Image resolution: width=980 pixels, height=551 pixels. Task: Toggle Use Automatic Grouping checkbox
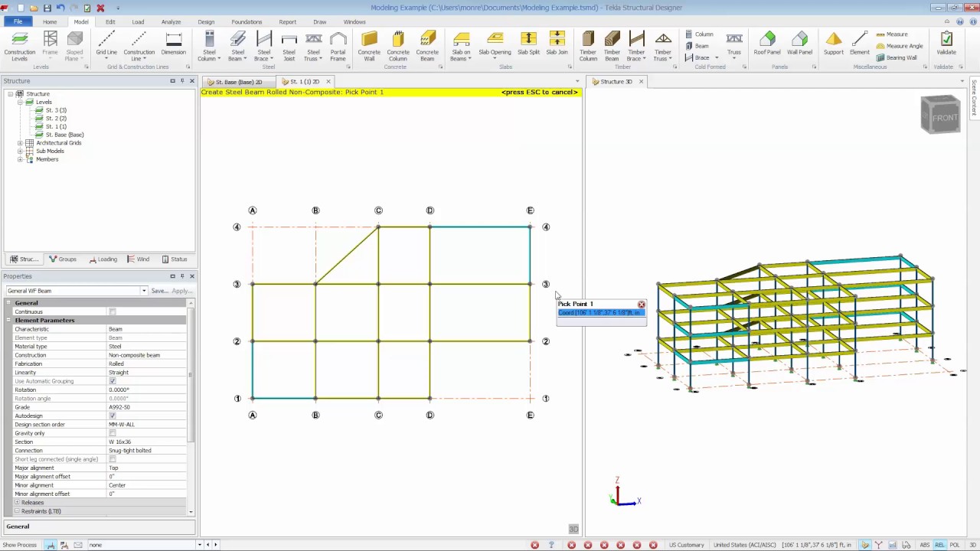113,381
